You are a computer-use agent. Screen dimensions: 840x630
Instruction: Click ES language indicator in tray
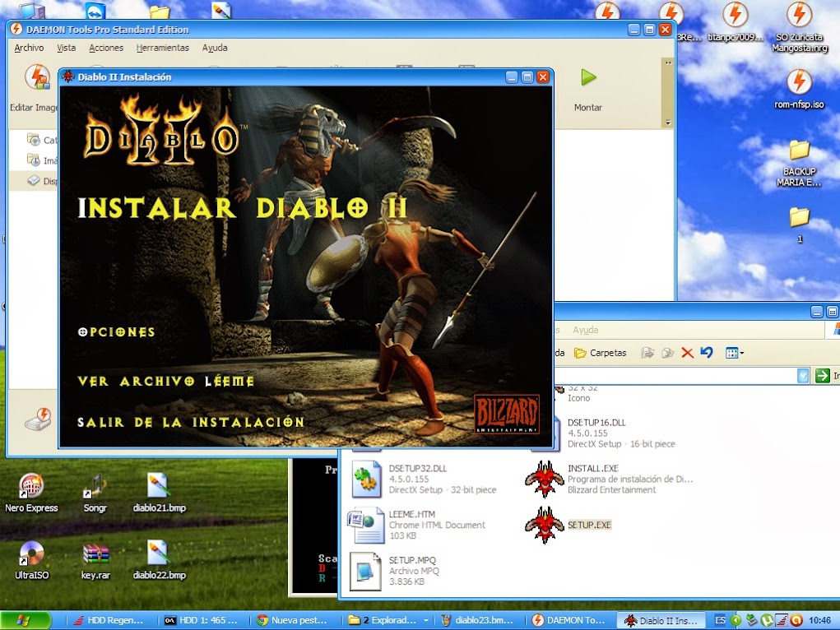pos(721,620)
